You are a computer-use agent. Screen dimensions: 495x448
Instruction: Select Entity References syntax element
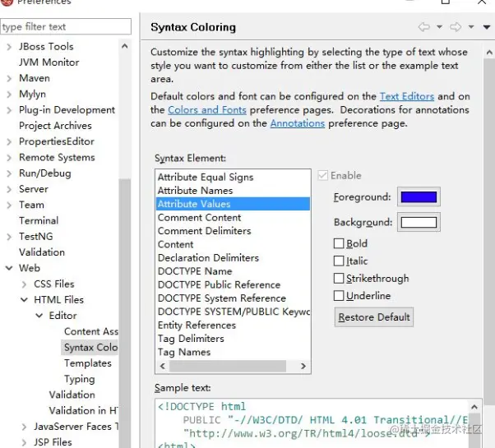(x=233, y=326)
